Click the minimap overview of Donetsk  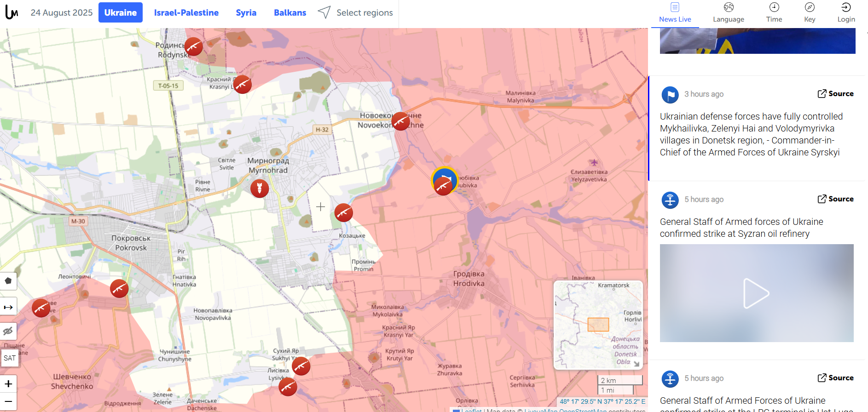[598, 325]
